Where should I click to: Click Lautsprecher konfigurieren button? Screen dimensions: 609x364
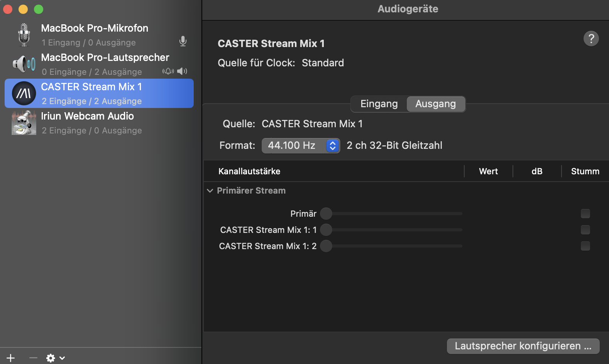tap(523, 346)
